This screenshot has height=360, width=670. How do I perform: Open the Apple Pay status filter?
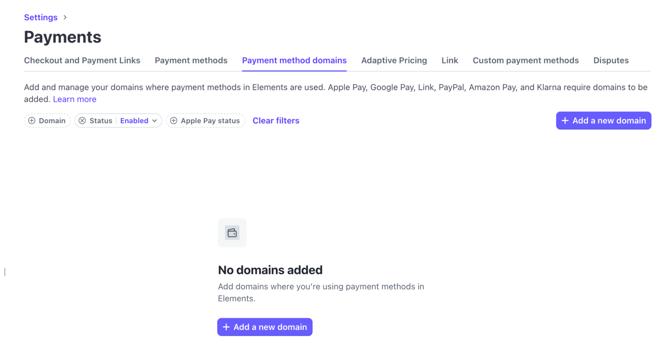pyautogui.click(x=206, y=121)
